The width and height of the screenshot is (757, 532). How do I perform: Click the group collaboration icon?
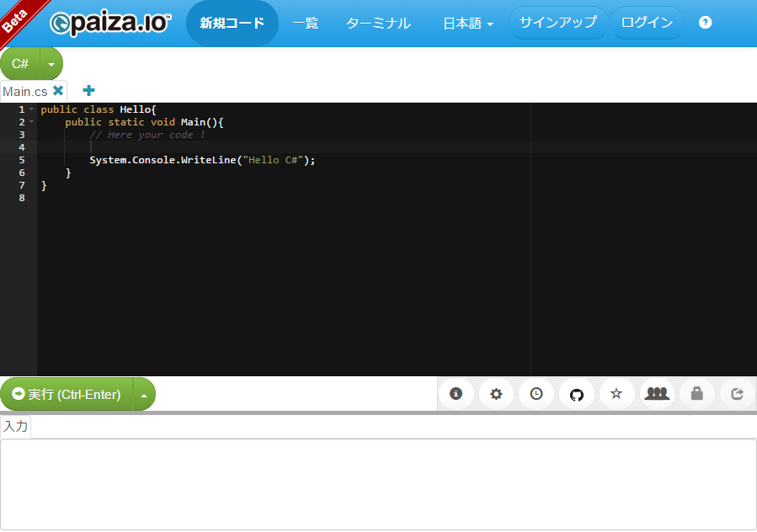[x=657, y=394]
